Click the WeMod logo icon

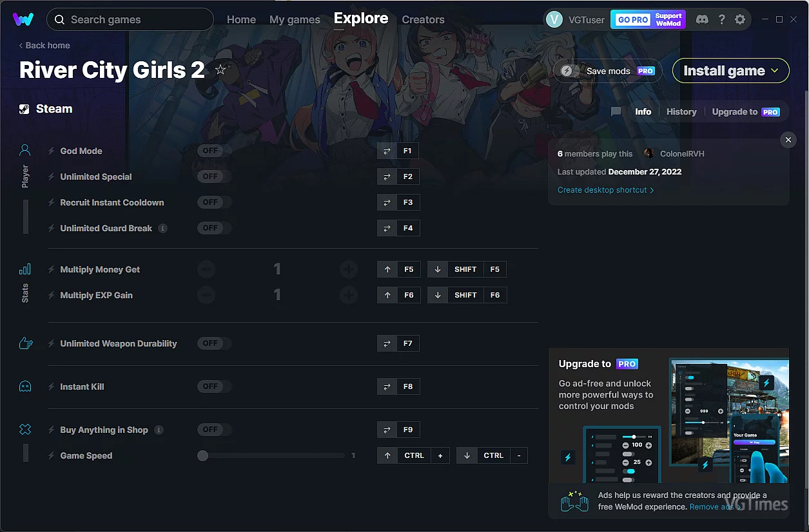pyautogui.click(x=23, y=19)
